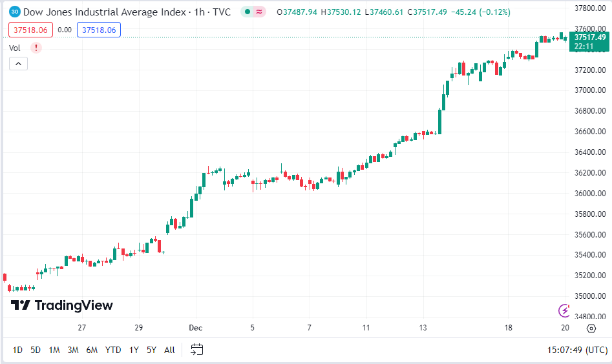Click the Dow Jones Industrial Average Index title
The width and height of the screenshot is (612, 364).
(105, 12)
